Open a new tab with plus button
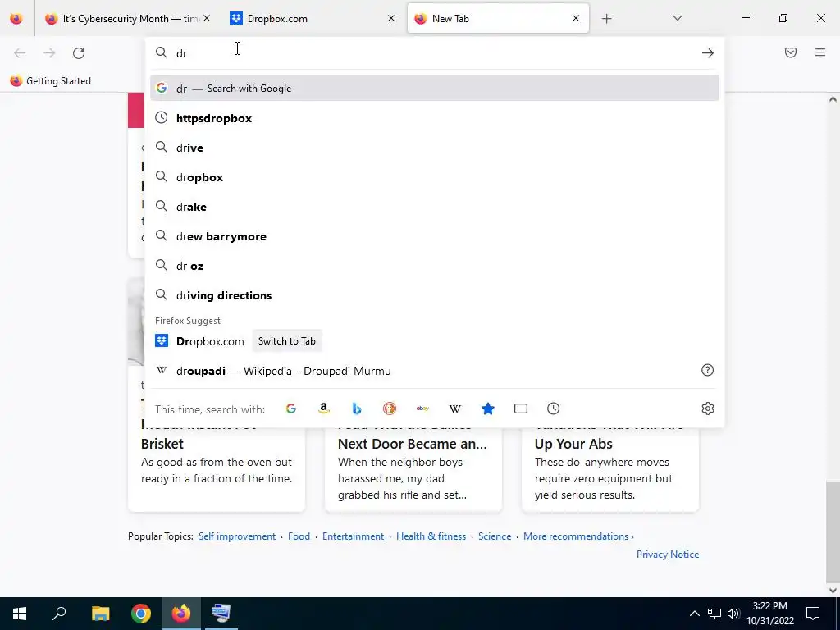Viewport: 840px width, 630px height. (606, 19)
